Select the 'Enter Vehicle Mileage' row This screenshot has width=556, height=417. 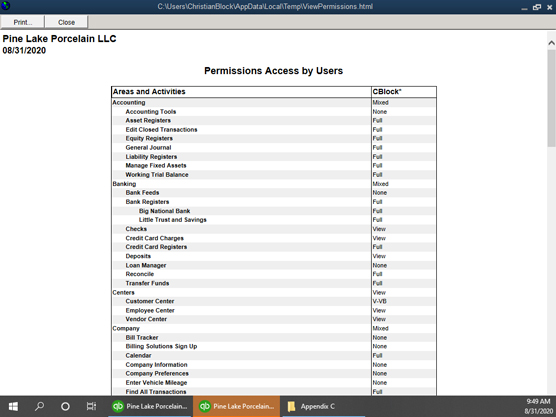tap(274, 383)
